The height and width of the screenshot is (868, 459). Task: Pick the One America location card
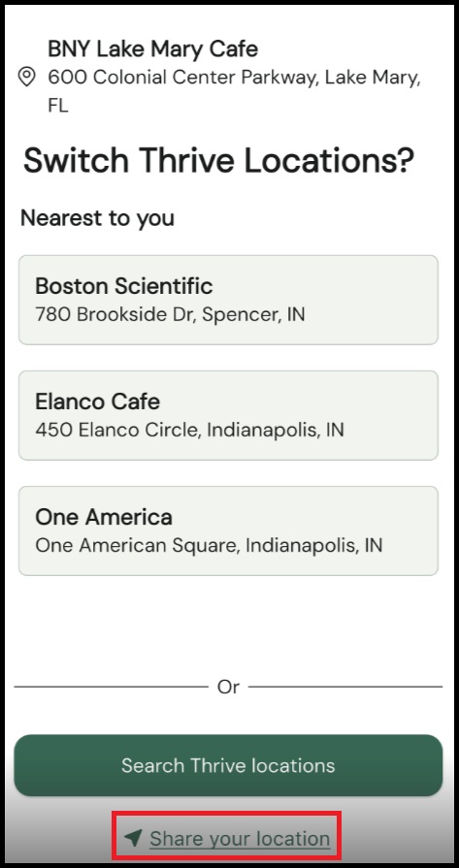(228, 530)
